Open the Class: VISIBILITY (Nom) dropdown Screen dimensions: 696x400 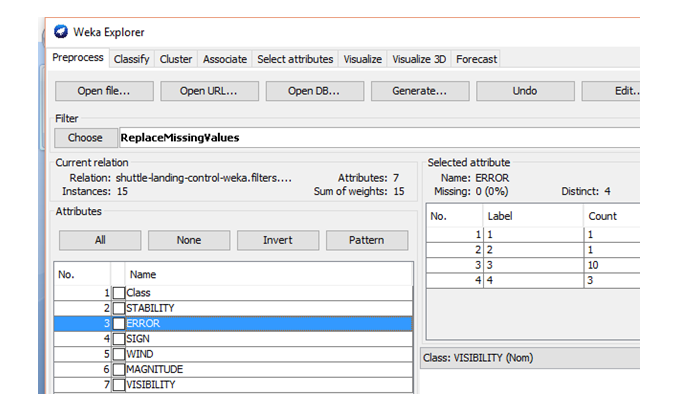click(530, 358)
